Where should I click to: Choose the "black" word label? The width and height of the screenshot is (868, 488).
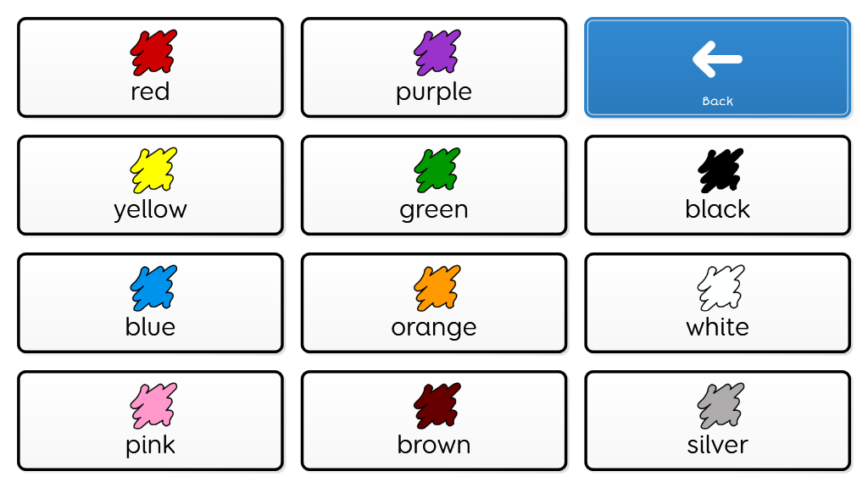click(x=717, y=209)
